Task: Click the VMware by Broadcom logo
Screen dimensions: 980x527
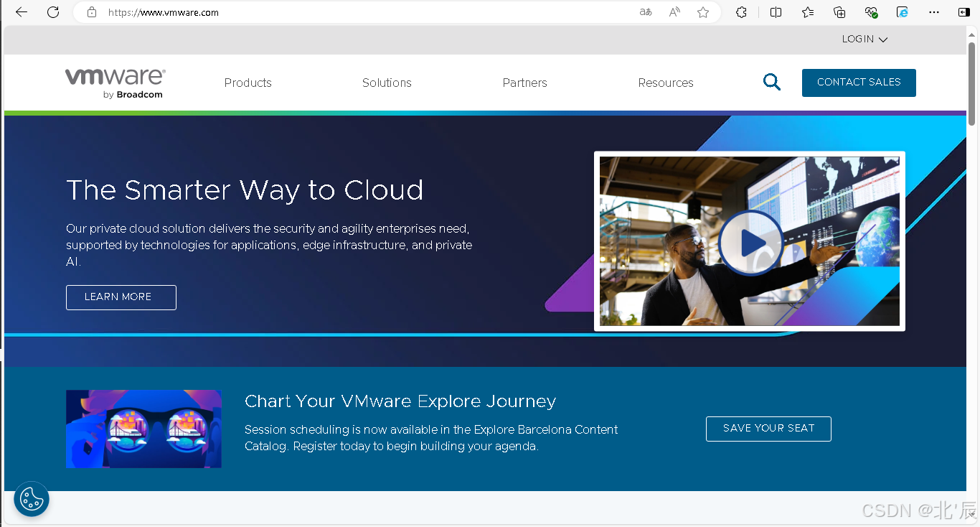Action: pyautogui.click(x=116, y=83)
